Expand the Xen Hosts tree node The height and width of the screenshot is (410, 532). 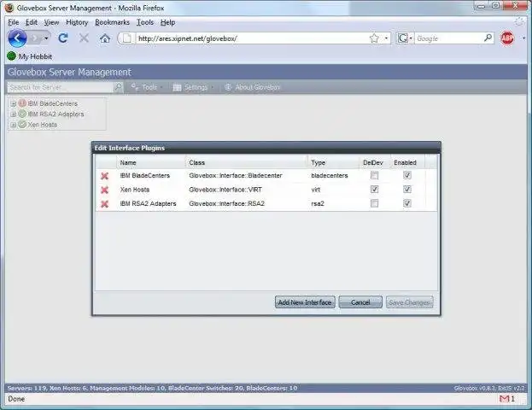pos(13,125)
